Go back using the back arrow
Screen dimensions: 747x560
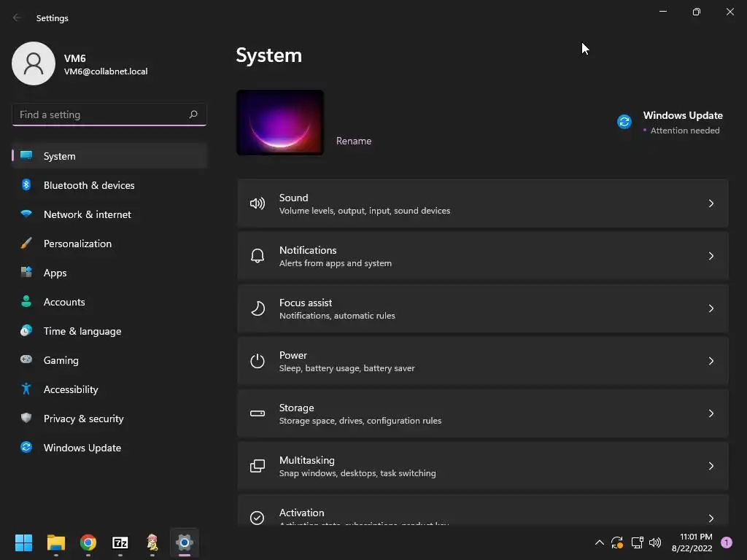coord(18,17)
